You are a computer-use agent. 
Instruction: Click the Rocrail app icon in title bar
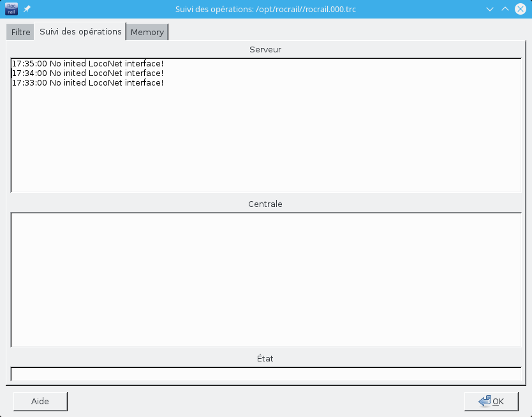pos(11,9)
